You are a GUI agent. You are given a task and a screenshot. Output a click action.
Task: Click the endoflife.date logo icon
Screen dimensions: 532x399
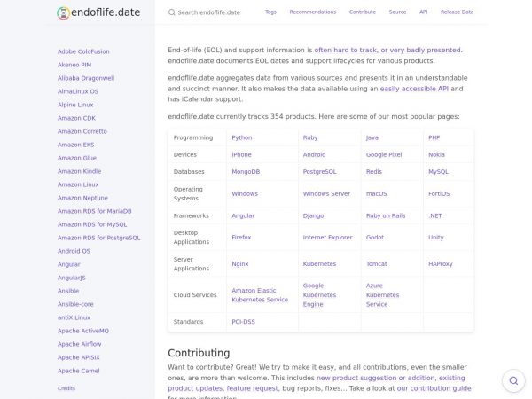(63, 13)
